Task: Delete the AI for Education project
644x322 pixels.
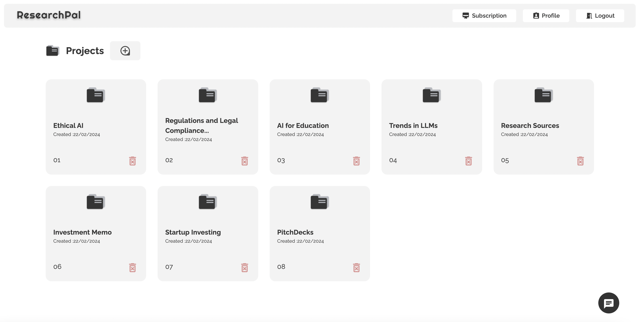Action: click(x=356, y=161)
